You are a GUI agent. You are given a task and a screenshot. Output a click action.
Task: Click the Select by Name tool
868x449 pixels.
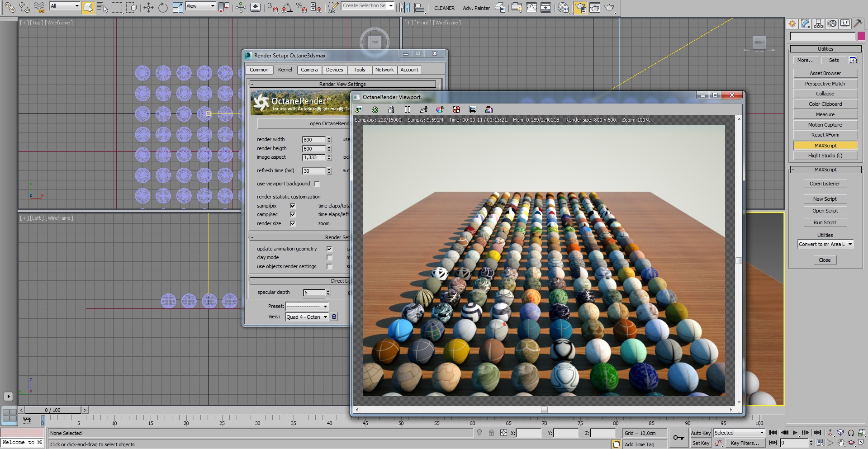tap(102, 8)
